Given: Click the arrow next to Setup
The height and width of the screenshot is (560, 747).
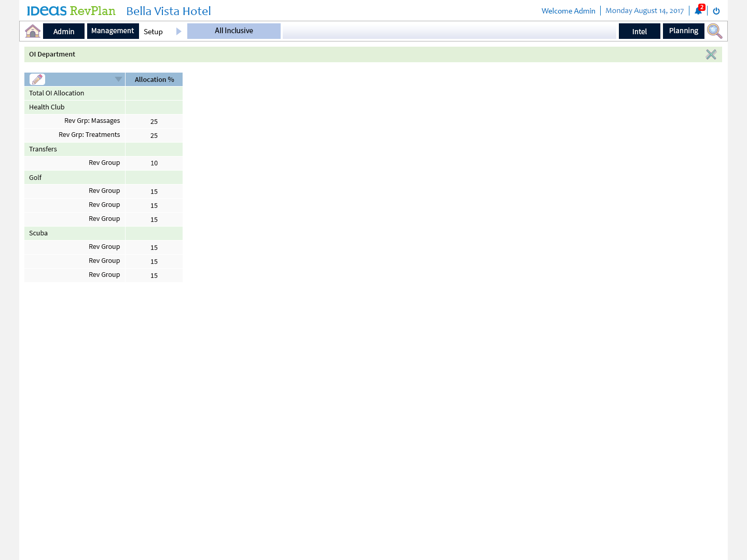Looking at the screenshot, I should [x=178, y=32].
